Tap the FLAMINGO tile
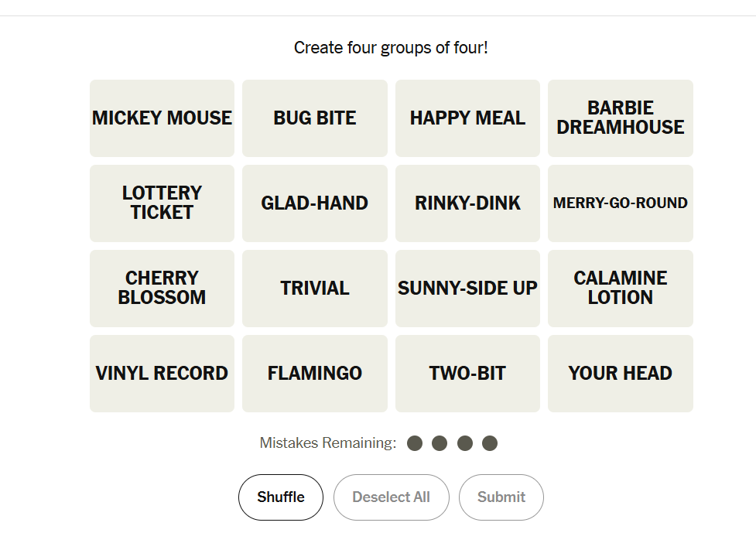This screenshot has width=756, height=550. tap(314, 374)
